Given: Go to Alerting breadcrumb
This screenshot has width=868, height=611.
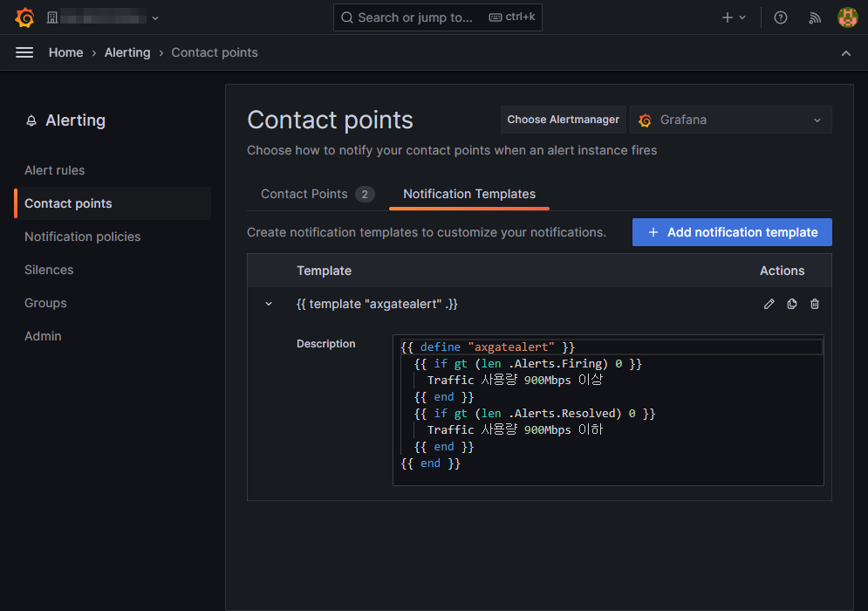Looking at the screenshot, I should click(127, 52).
